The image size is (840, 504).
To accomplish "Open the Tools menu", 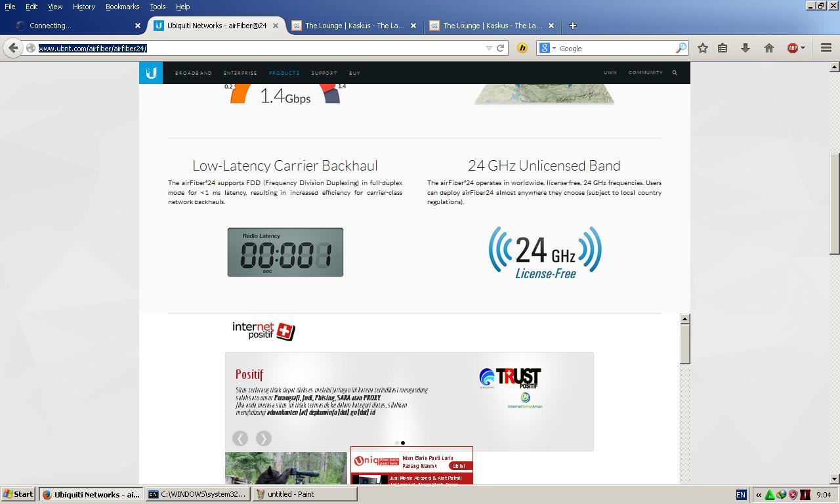I will 157,7.
